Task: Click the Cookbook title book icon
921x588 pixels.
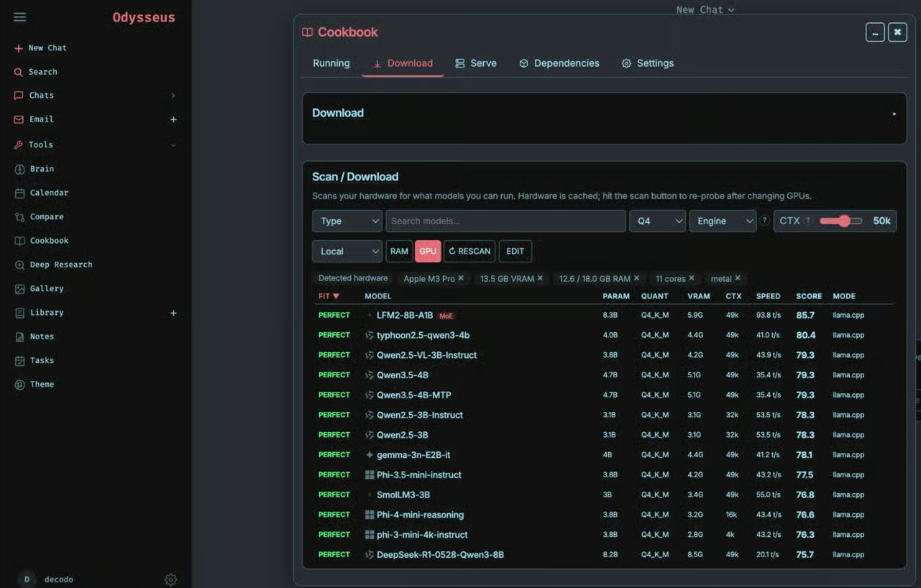Action: [x=308, y=32]
